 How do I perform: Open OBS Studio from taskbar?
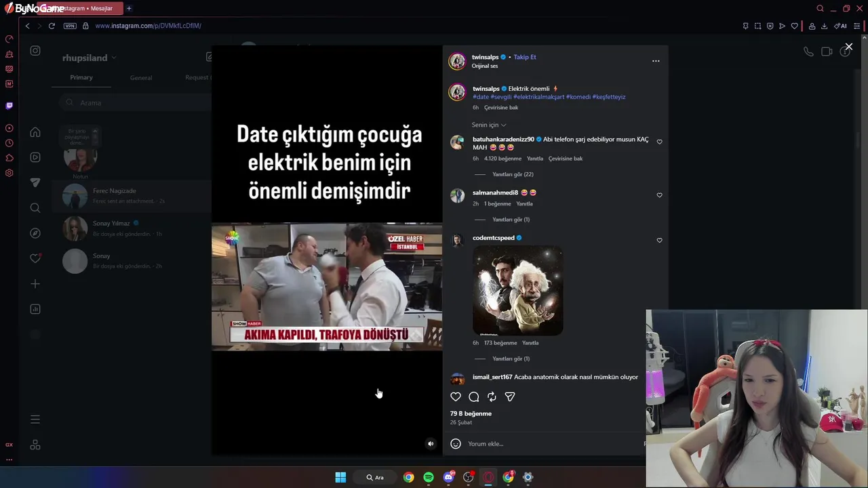tap(468, 477)
